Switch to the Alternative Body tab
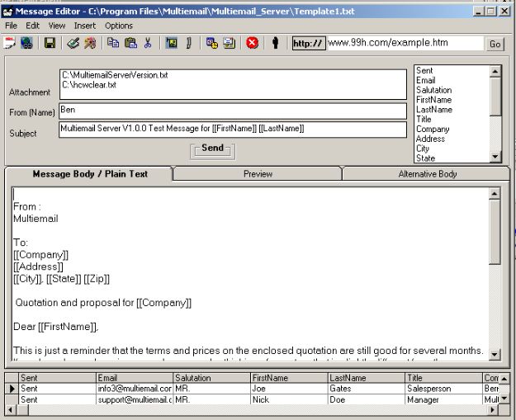The image size is (516, 420). click(427, 174)
